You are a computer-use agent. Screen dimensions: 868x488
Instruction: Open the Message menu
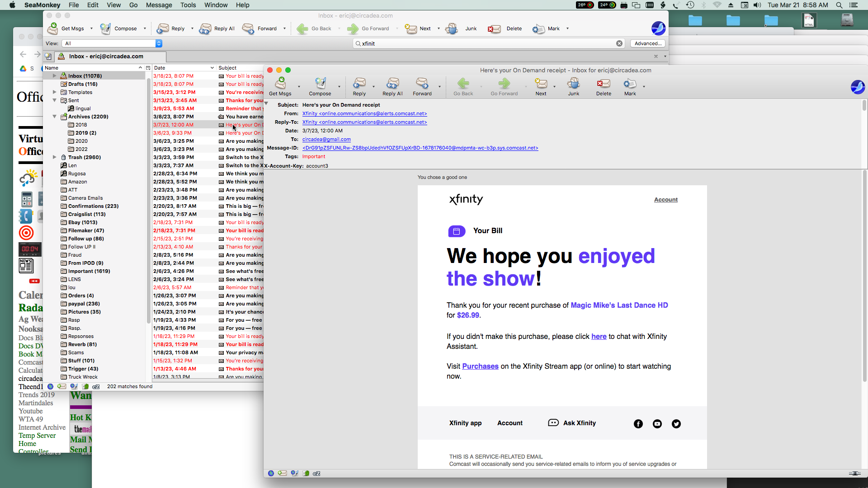coord(159,5)
